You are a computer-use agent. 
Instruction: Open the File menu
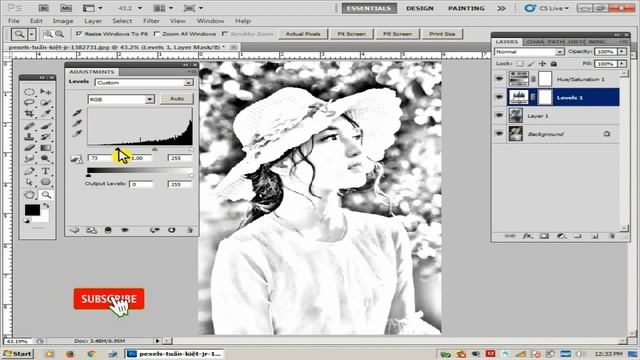coord(13,21)
